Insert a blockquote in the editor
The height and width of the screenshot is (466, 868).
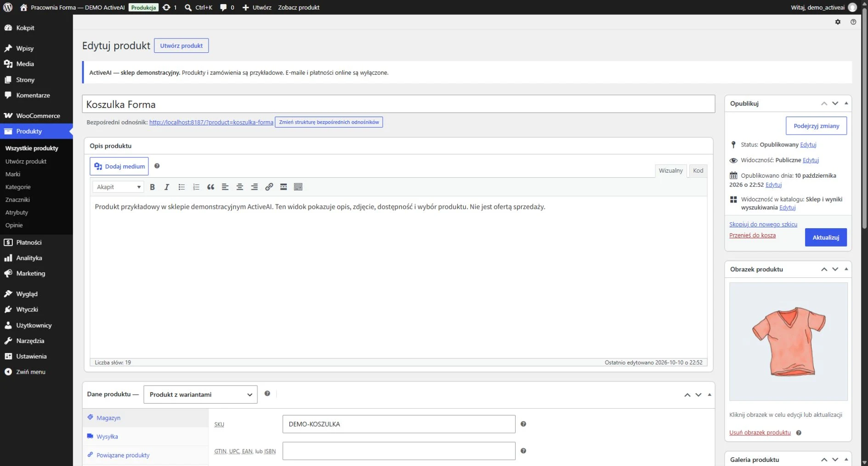(x=210, y=187)
